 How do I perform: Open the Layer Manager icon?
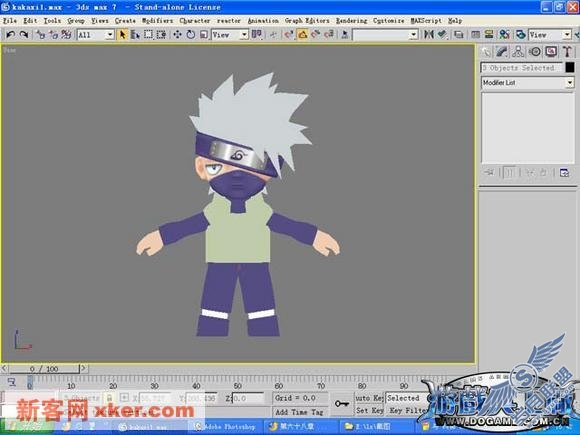pyautogui.click(x=459, y=35)
